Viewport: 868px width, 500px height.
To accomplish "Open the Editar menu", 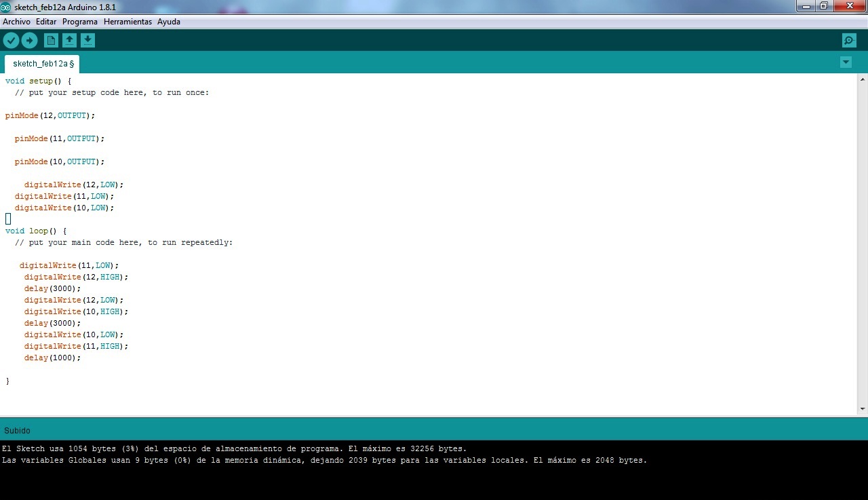I will pyautogui.click(x=46, y=22).
